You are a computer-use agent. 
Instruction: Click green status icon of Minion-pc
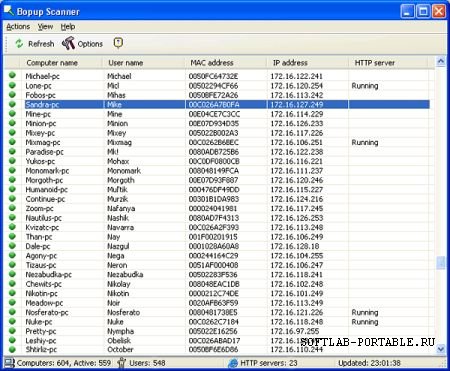(12, 123)
